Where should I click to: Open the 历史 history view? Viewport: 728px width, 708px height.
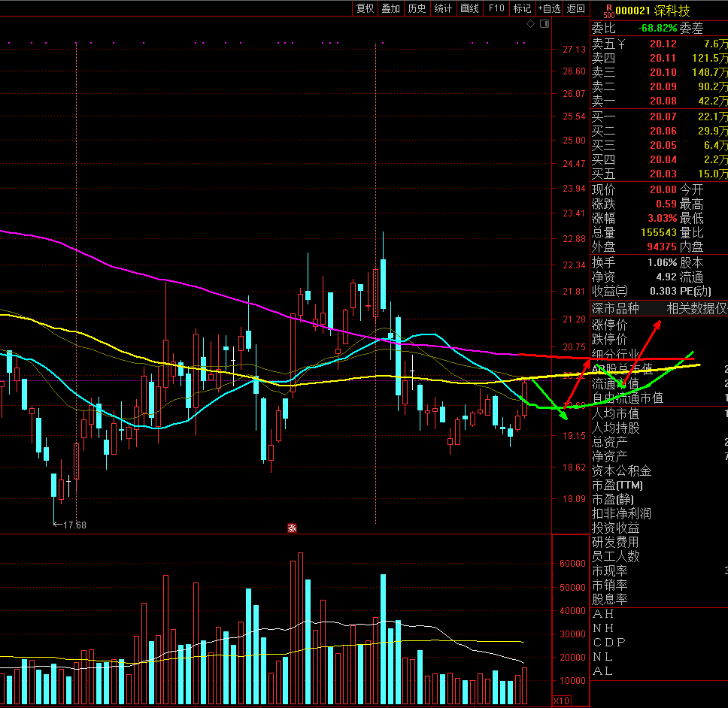tap(417, 8)
